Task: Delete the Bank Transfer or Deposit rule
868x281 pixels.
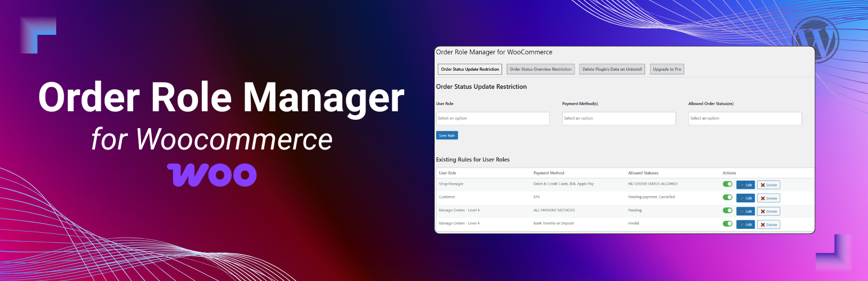Action: (x=768, y=224)
